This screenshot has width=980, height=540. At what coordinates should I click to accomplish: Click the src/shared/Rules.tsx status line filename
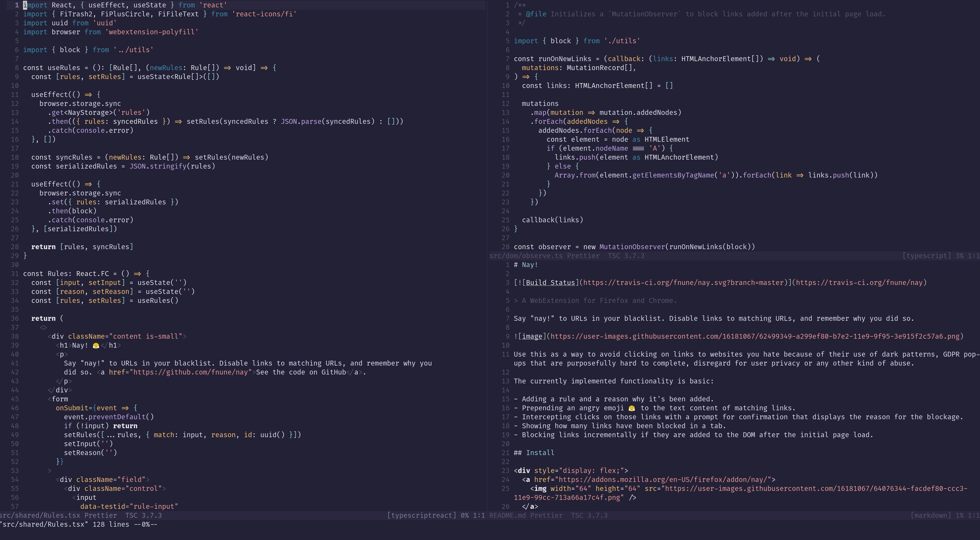tap(40, 516)
